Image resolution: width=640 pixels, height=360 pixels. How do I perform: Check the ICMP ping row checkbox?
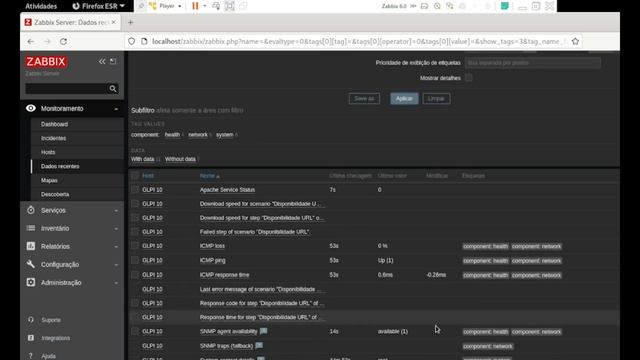click(135, 260)
